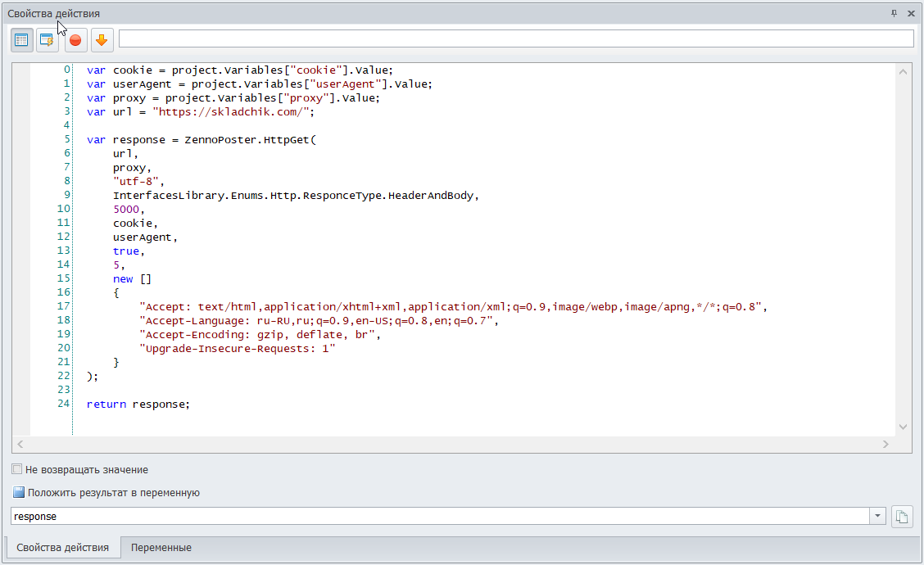This screenshot has height=565, width=924.
Task: Click the editor's vertical scroll up arrow
Action: pos(903,72)
